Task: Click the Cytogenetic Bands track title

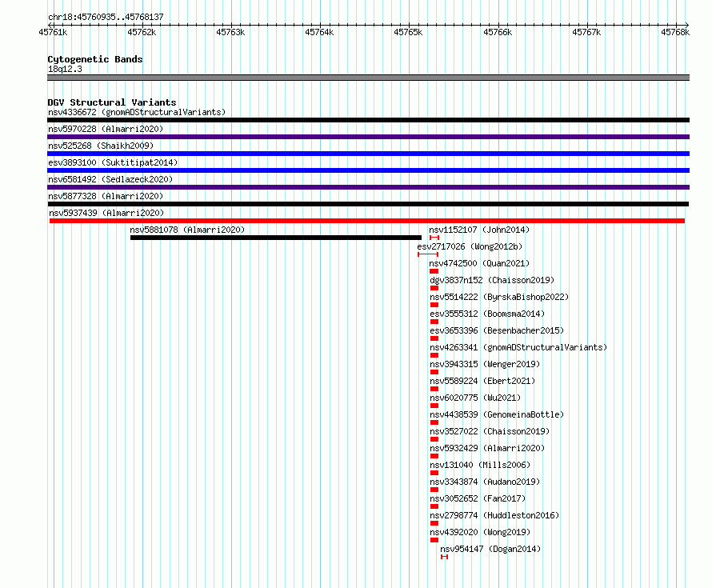Action: pyautogui.click(x=95, y=59)
